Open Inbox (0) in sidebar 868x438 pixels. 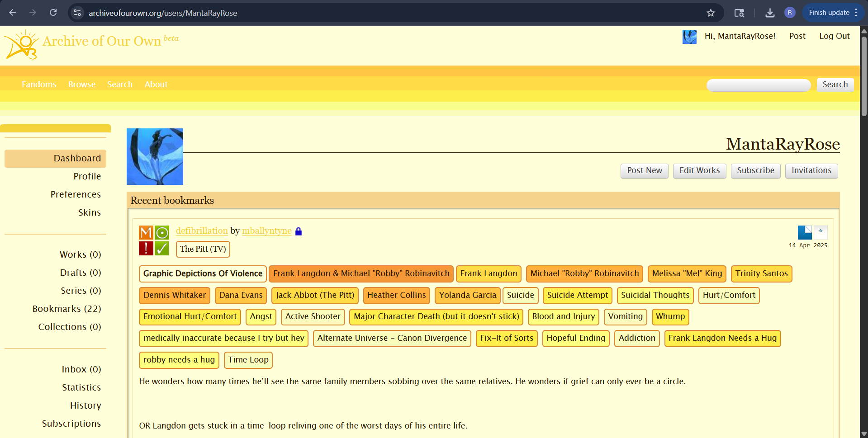point(81,369)
